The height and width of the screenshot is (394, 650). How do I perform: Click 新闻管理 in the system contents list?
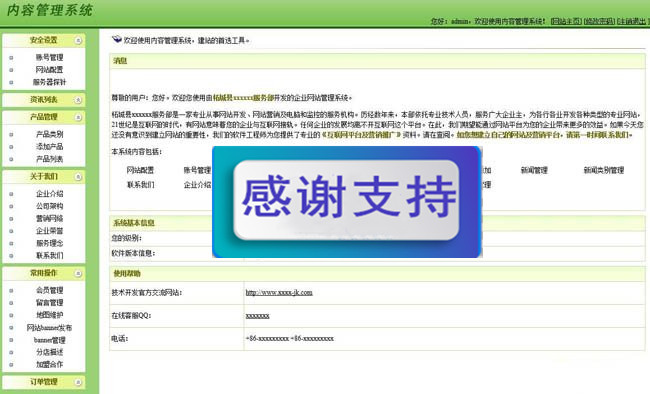point(534,170)
